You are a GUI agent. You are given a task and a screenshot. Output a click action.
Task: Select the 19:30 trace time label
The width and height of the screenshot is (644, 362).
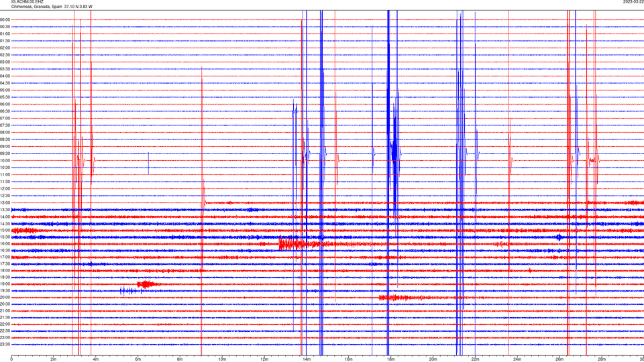pyautogui.click(x=5, y=290)
